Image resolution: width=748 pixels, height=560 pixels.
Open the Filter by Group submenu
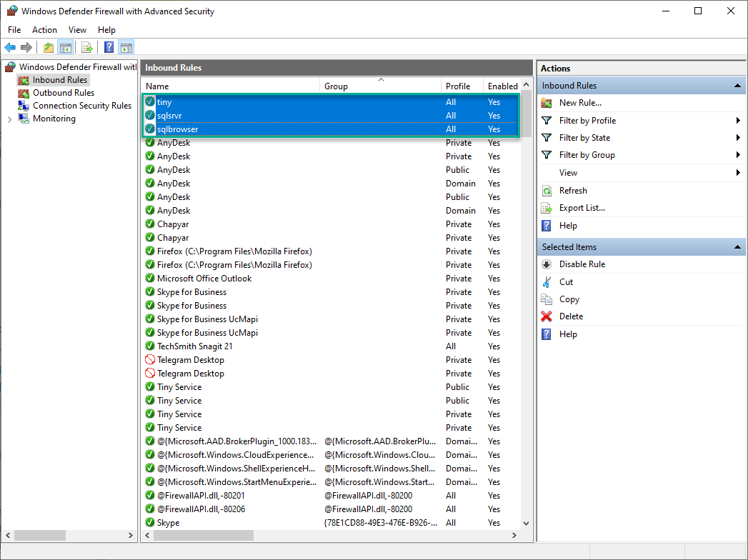click(642, 154)
